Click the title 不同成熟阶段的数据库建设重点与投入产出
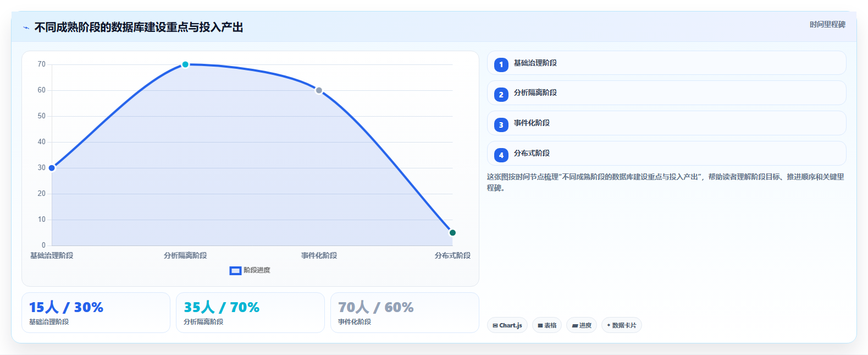The image size is (868, 355). tap(139, 28)
